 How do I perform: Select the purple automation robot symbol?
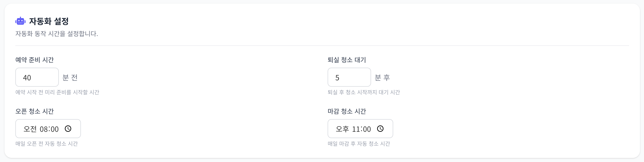21,21
